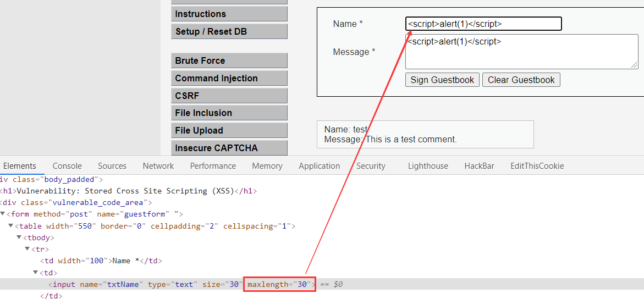The height and width of the screenshot is (299, 644).
Task: Open the File Upload page
Action: [229, 131]
